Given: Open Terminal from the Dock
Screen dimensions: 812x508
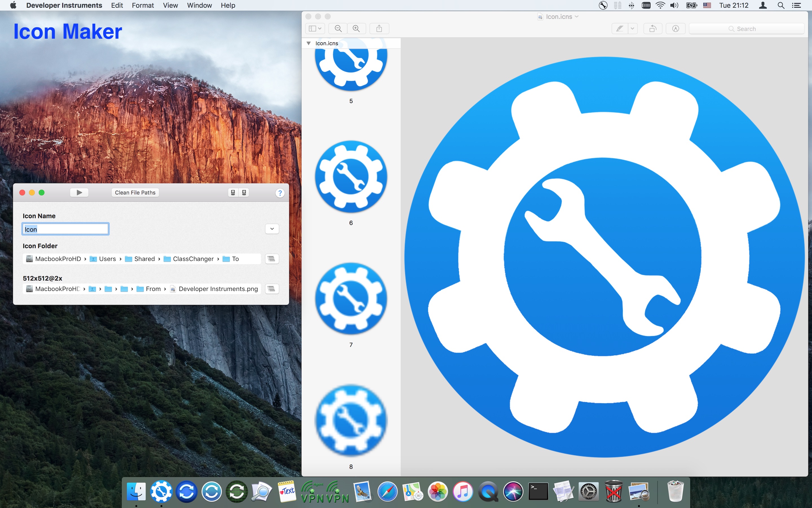Looking at the screenshot, I should (538, 492).
